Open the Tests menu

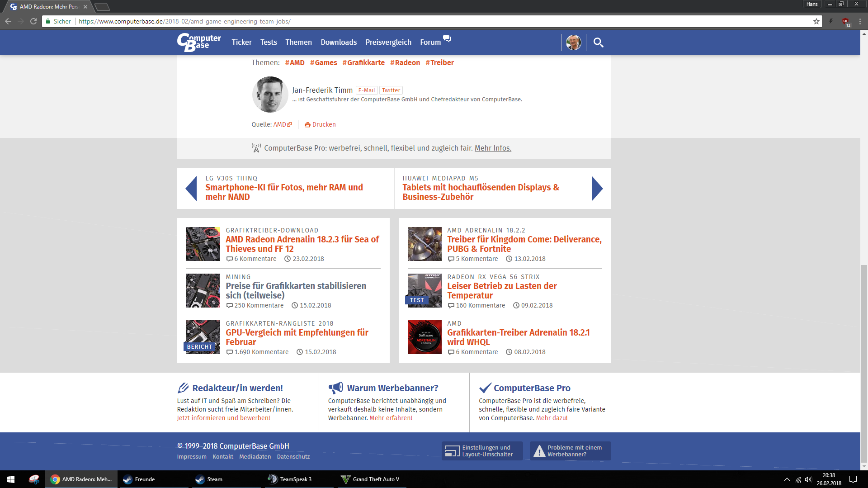point(269,42)
